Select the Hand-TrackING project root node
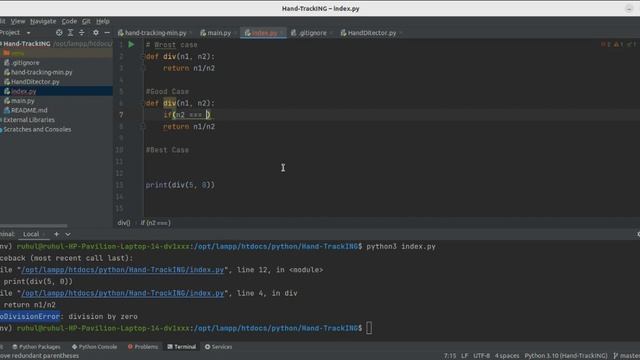The height and width of the screenshot is (360, 640). (27, 44)
